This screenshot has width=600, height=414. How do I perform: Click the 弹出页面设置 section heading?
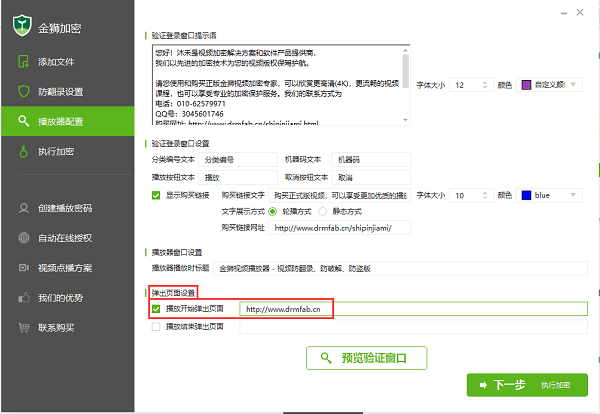[173, 293]
